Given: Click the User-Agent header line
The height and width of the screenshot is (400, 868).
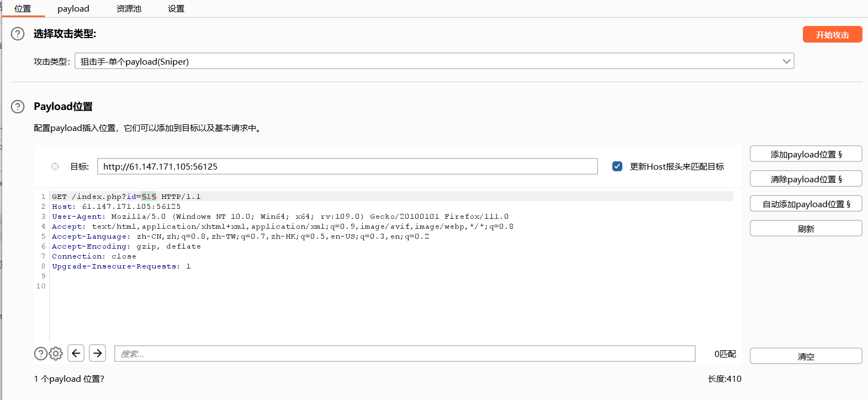Looking at the screenshot, I should tap(280, 217).
